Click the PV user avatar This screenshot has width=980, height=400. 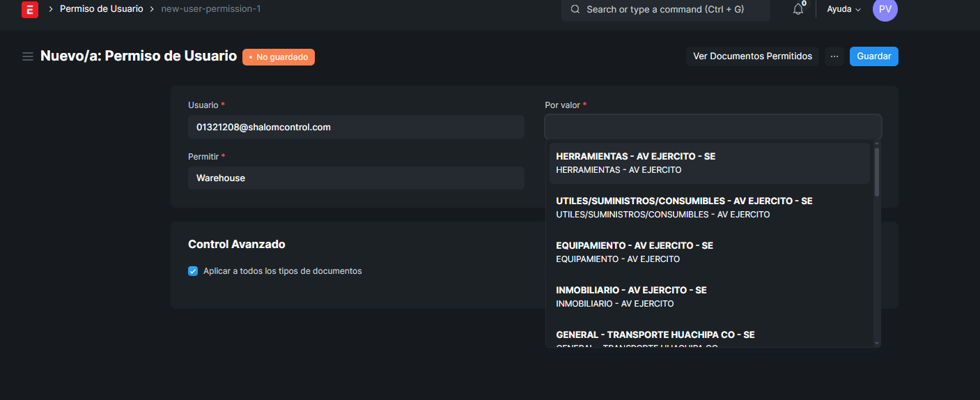point(885,9)
